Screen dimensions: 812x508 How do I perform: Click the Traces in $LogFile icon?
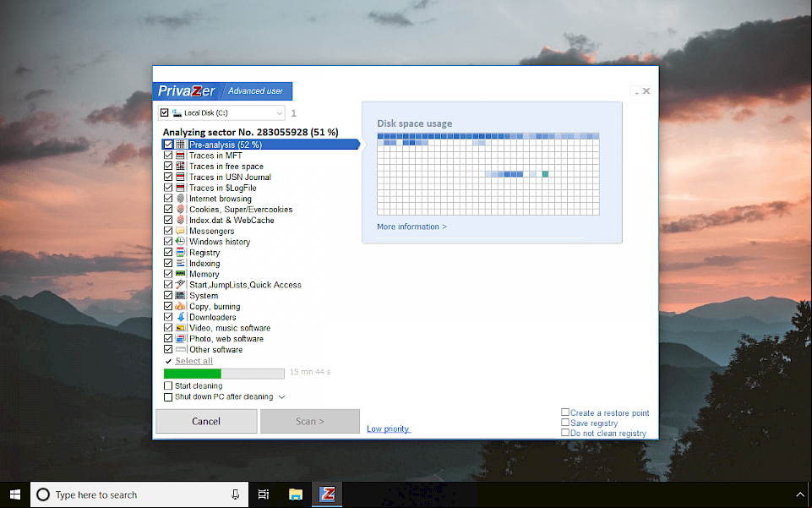(x=180, y=188)
